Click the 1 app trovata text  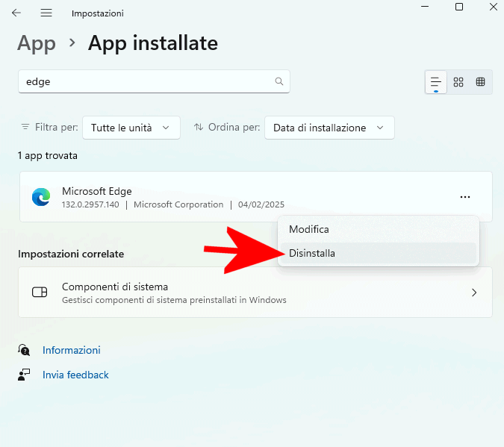point(48,156)
